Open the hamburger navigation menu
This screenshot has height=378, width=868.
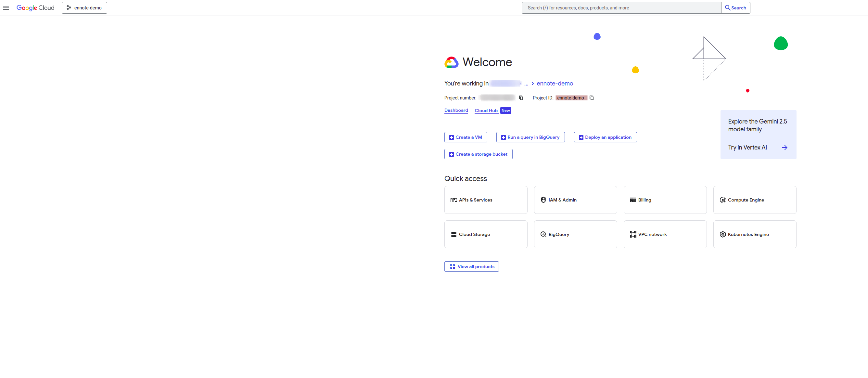[6, 8]
